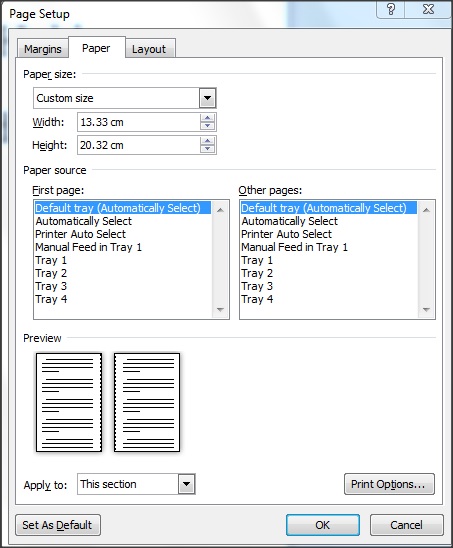Click in the Width input field
The image size is (453, 548).
coord(139,122)
